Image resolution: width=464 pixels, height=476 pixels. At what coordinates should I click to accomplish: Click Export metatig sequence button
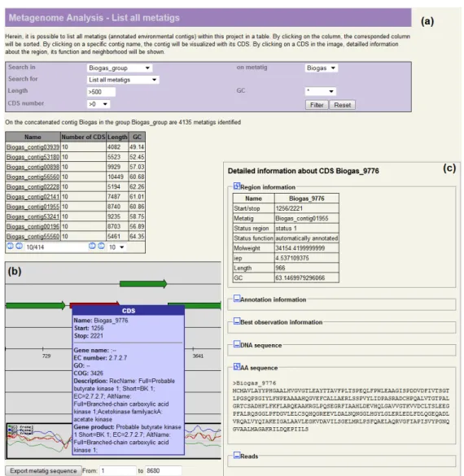point(43,470)
